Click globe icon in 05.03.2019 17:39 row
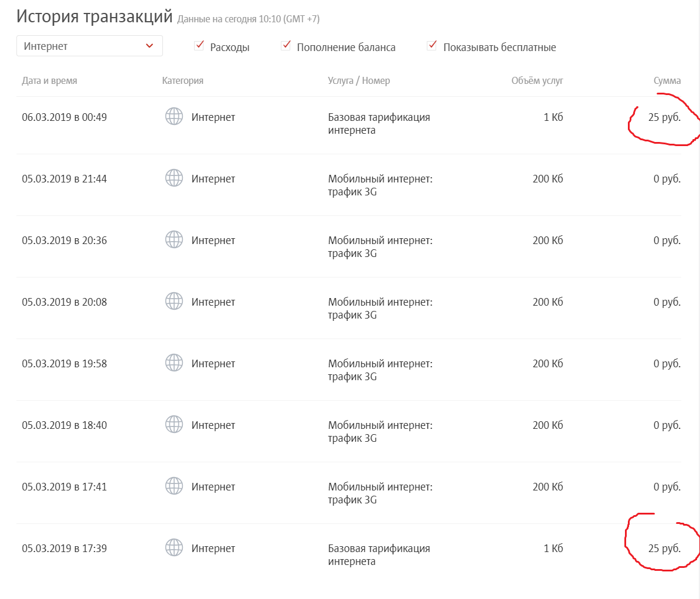The height and width of the screenshot is (599, 700). (174, 548)
